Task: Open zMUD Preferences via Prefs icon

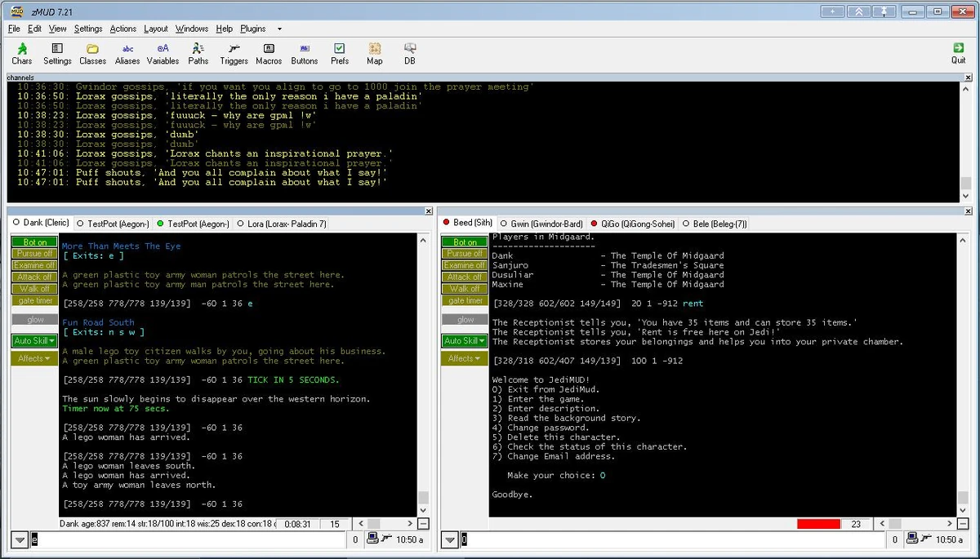Action: point(340,54)
